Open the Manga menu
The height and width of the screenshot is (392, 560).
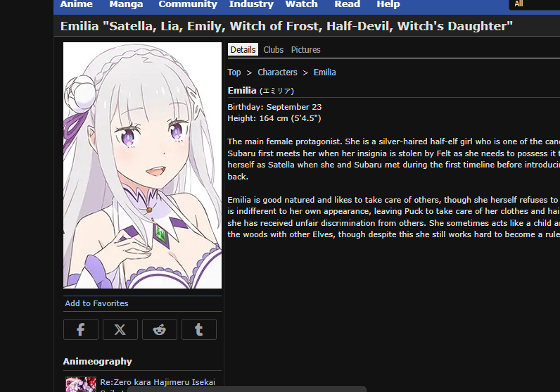(126, 4)
